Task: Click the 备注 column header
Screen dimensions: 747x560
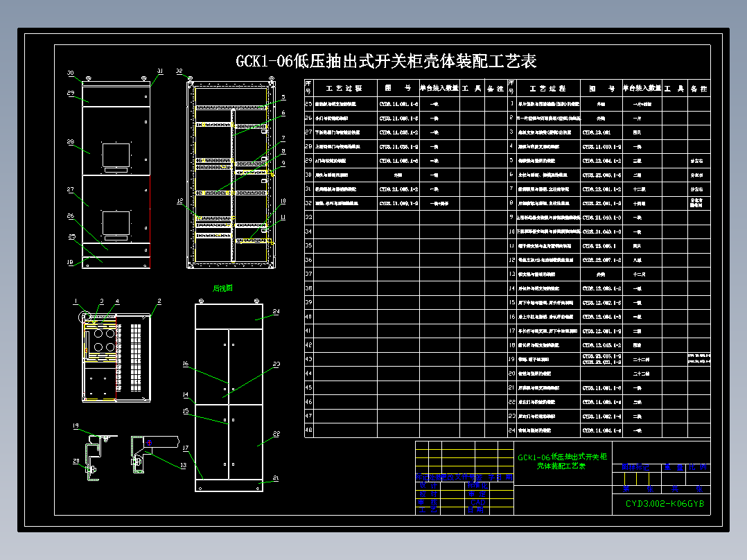Action: click(x=494, y=87)
